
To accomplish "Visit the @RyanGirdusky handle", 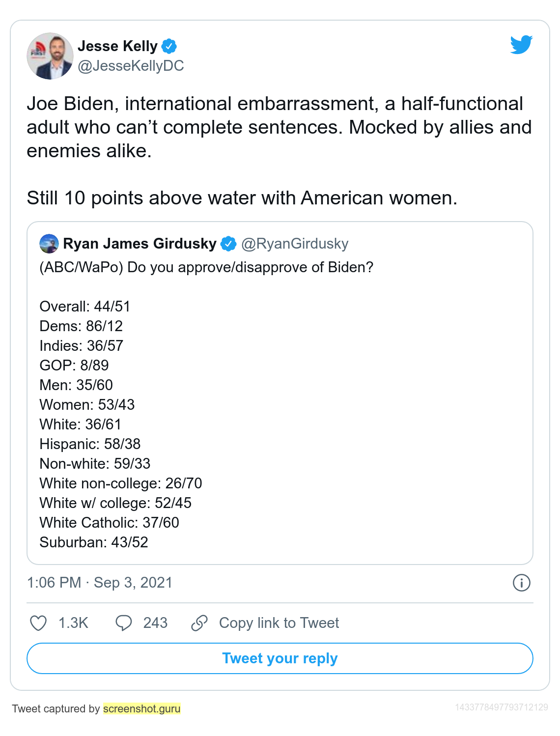I will (x=295, y=244).
